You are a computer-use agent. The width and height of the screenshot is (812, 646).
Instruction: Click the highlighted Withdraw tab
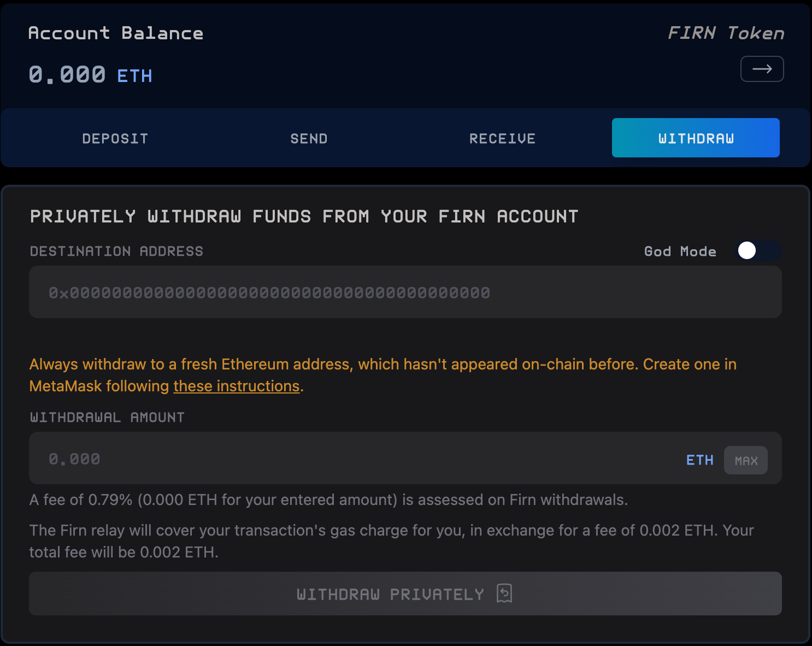coord(696,138)
